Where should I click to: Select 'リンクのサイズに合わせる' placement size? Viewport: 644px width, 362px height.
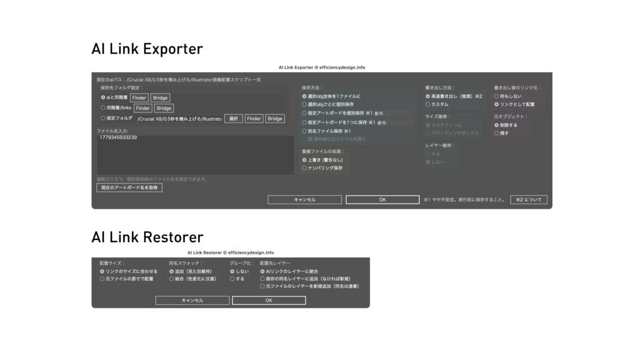click(103, 271)
